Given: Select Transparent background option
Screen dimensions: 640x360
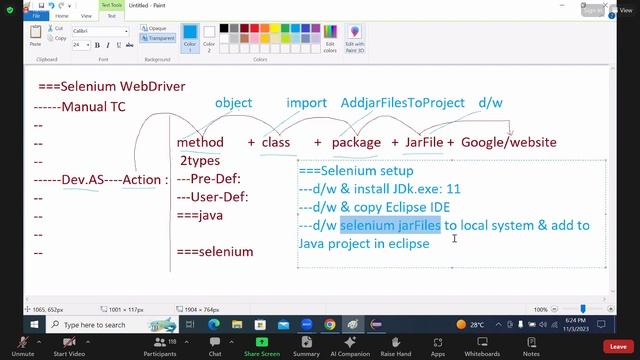Looking at the screenshot, I should pos(158,38).
